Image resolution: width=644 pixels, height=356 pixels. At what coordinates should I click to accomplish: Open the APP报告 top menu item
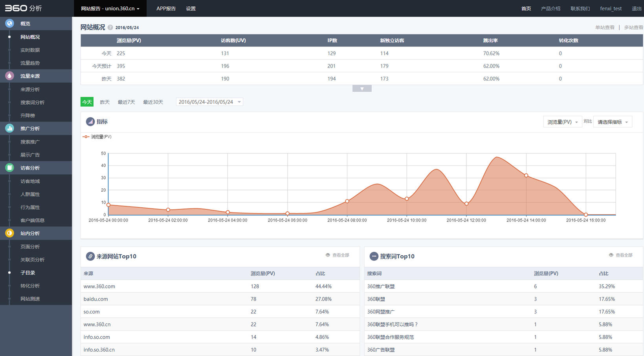pos(166,9)
